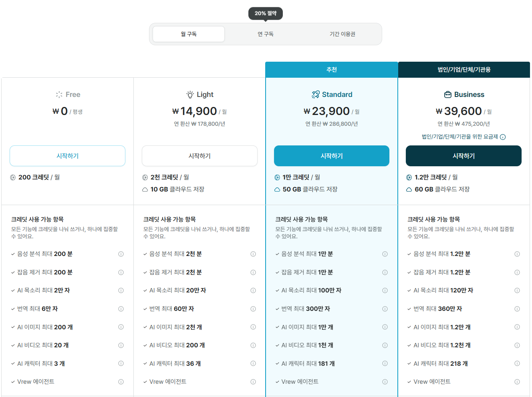The image size is (532, 397).
Task: Click info icon for Business AI 비디오 최대 1.2천 개
Action: tap(517, 345)
